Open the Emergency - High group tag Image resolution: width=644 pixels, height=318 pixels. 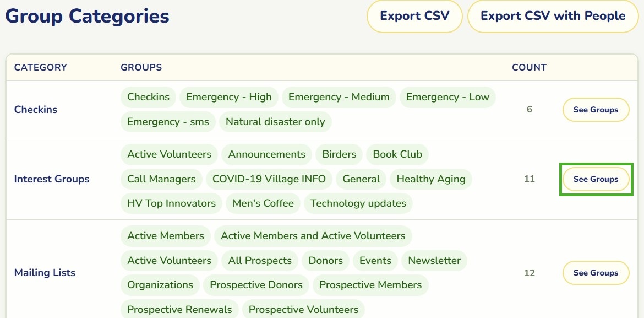(x=229, y=97)
